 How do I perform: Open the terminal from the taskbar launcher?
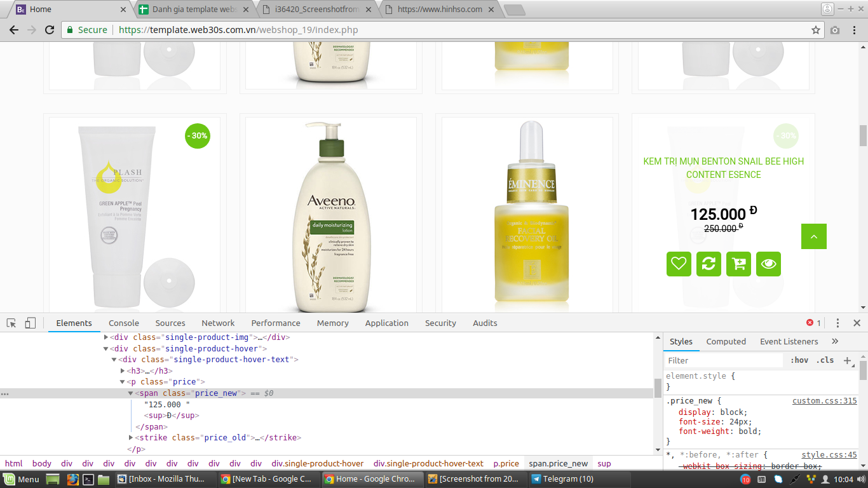[x=89, y=479]
